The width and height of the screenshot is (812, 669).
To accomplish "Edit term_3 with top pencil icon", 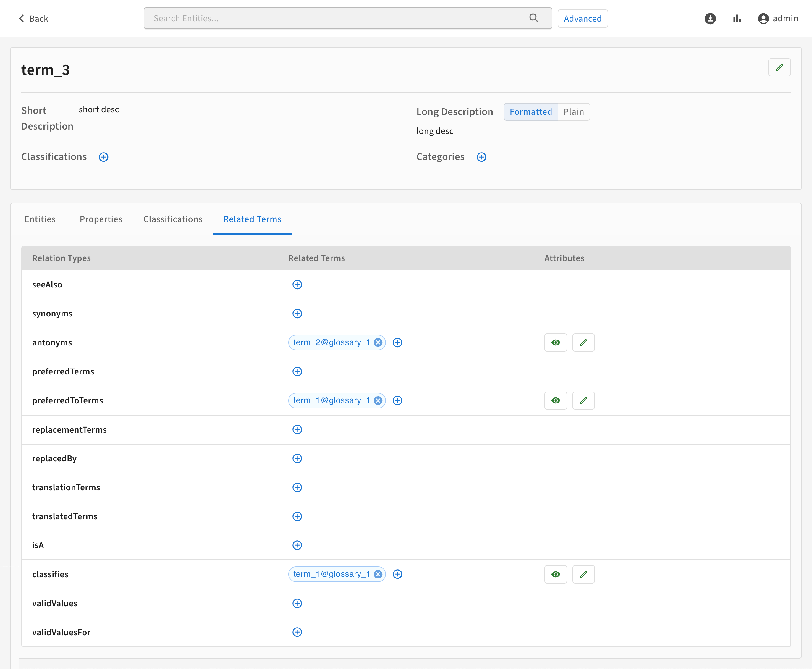I will coord(779,67).
